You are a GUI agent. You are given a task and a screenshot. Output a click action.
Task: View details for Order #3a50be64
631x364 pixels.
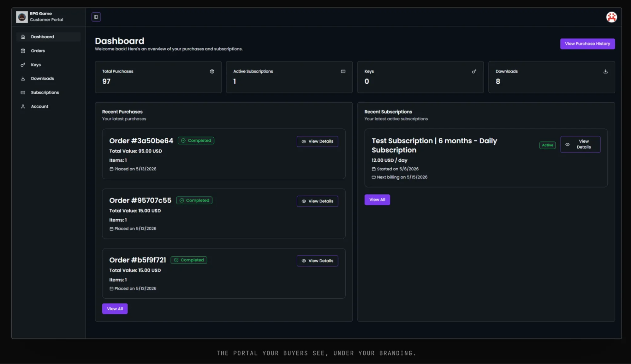[x=317, y=141]
